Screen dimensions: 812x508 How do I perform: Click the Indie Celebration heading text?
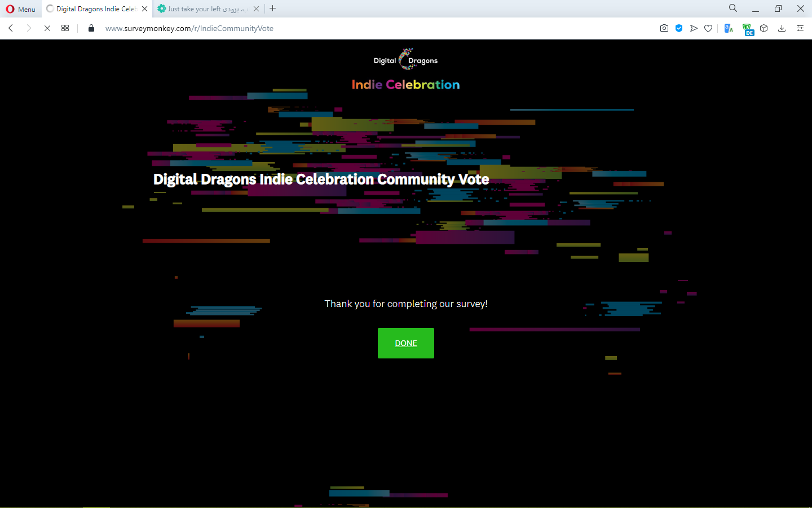pos(405,85)
